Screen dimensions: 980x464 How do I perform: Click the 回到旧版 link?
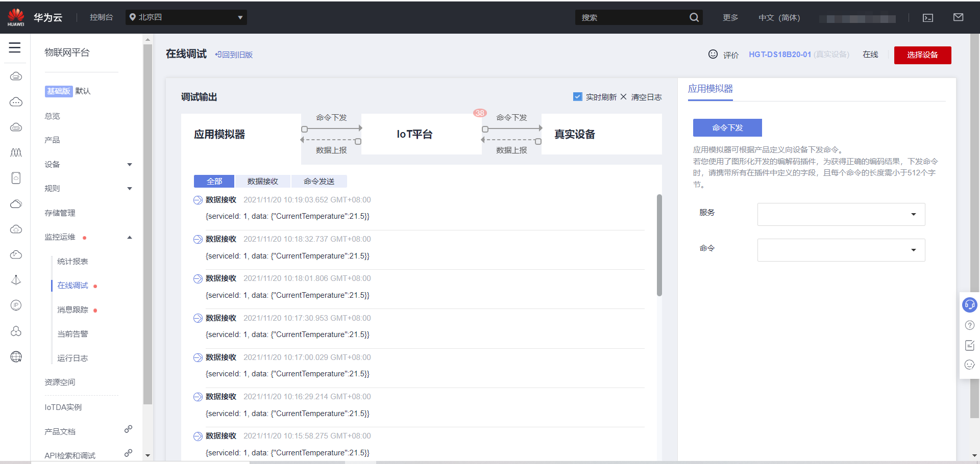[234, 55]
